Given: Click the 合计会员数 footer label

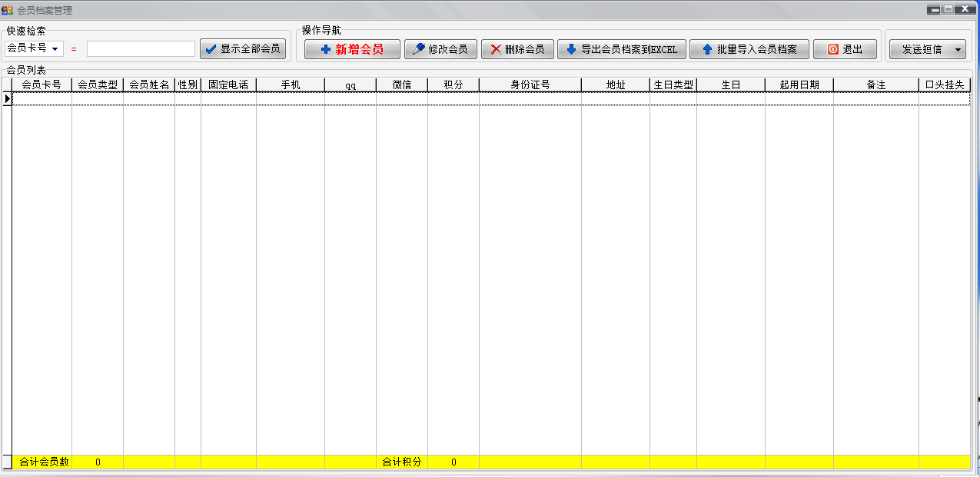Looking at the screenshot, I should tap(45, 462).
